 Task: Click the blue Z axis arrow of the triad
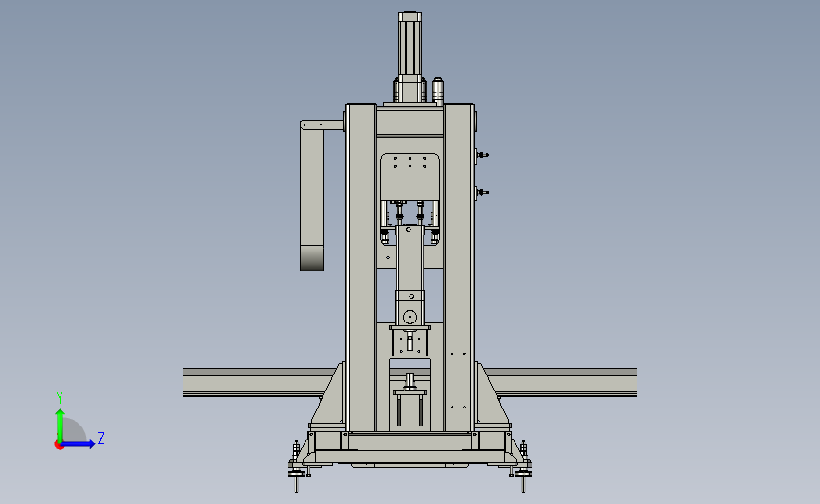(x=79, y=444)
